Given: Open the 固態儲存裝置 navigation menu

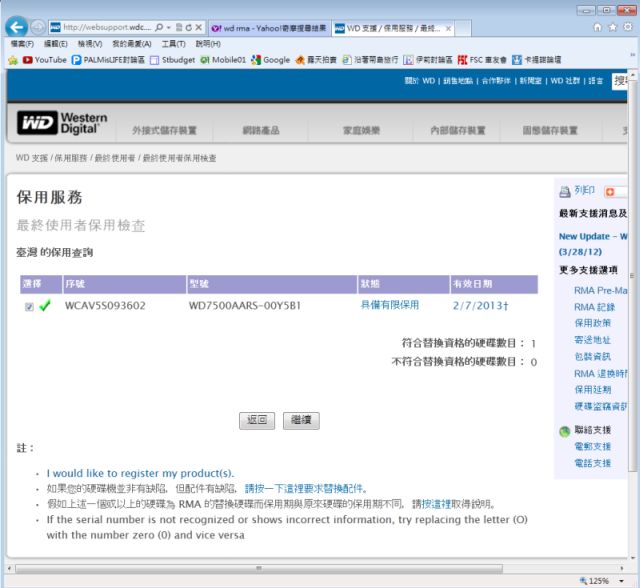Looking at the screenshot, I should (550, 131).
